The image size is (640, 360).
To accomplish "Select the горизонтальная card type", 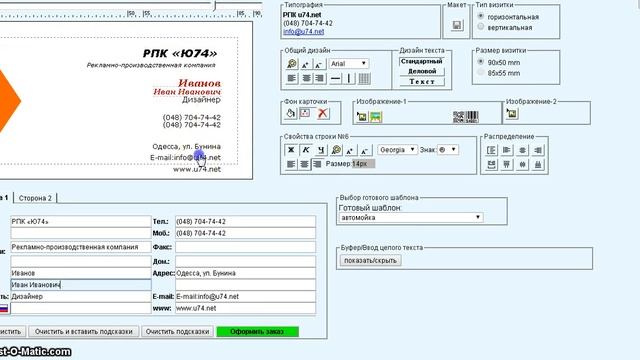I will 481,16.
